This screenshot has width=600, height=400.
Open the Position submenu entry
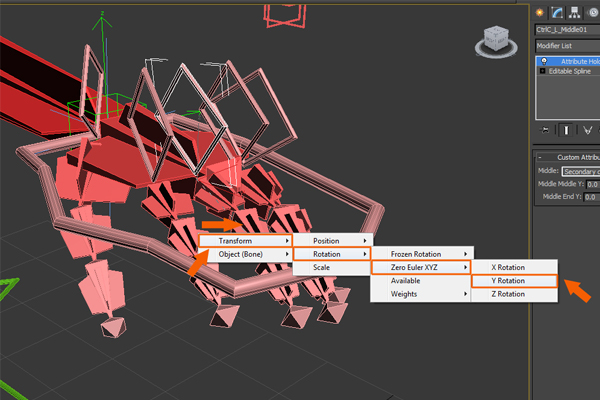pos(333,241)
